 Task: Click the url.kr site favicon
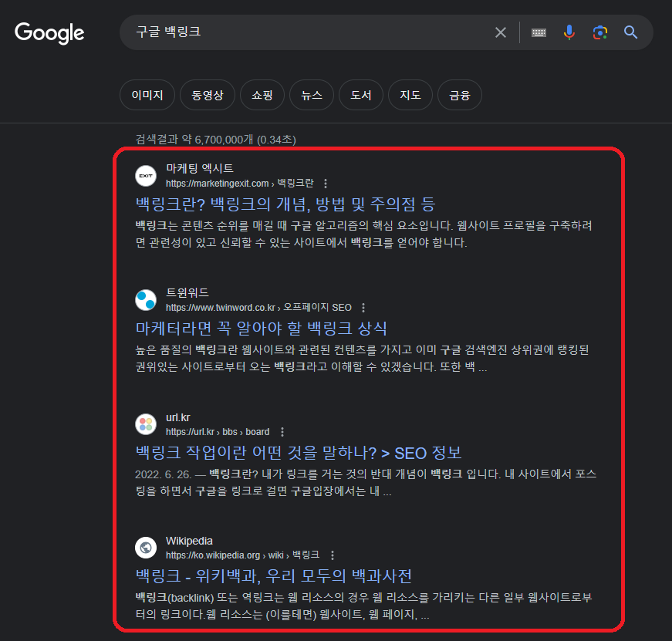coord(146,424)
